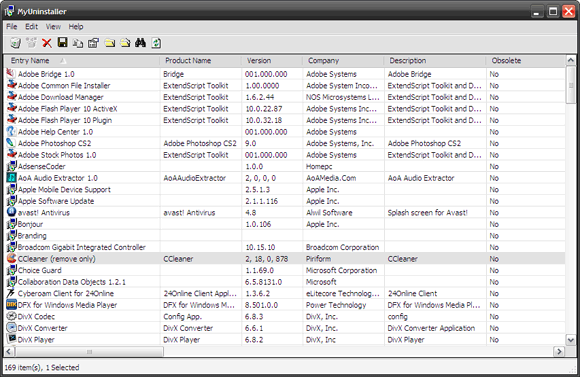Delete selected entry using the red X icon

pyautogui.click(x=47, y=43)
